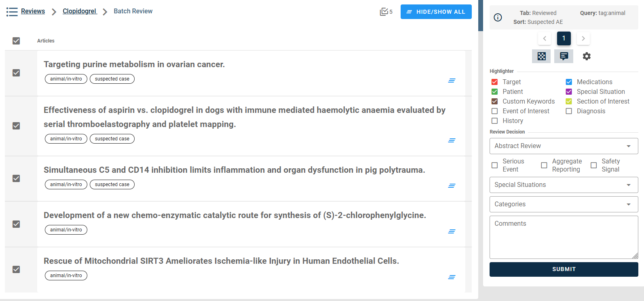Submit the review decision

pyautogui.click(x=564, y=269)
